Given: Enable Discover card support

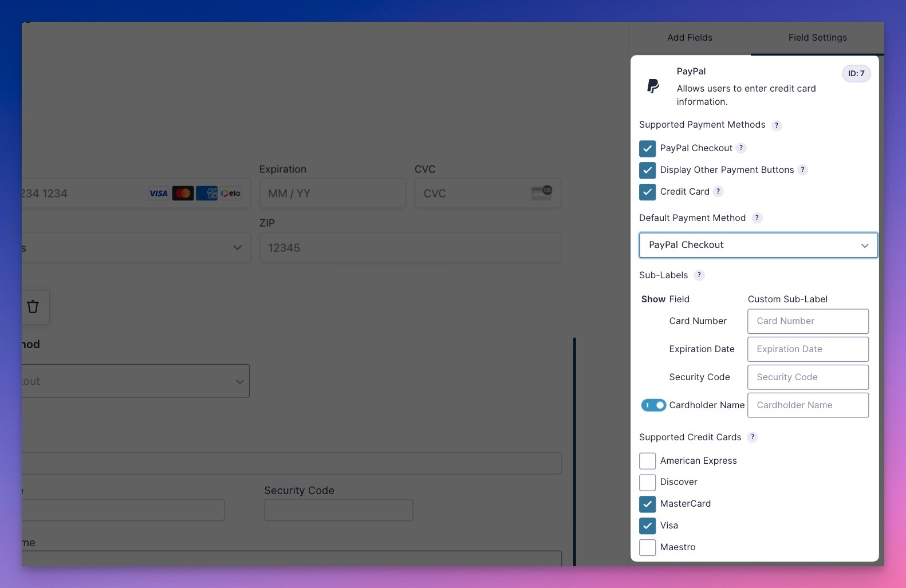Looking at the screenshot, I should point(647,482).
